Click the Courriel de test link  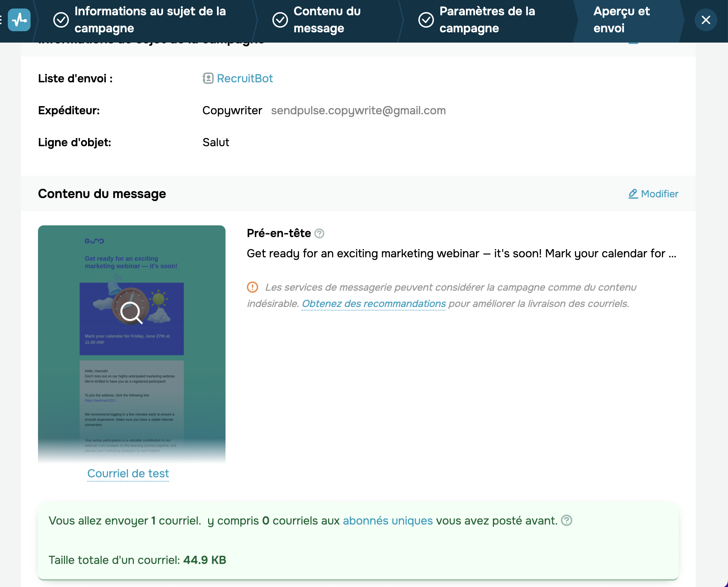(x=128, y=473)
